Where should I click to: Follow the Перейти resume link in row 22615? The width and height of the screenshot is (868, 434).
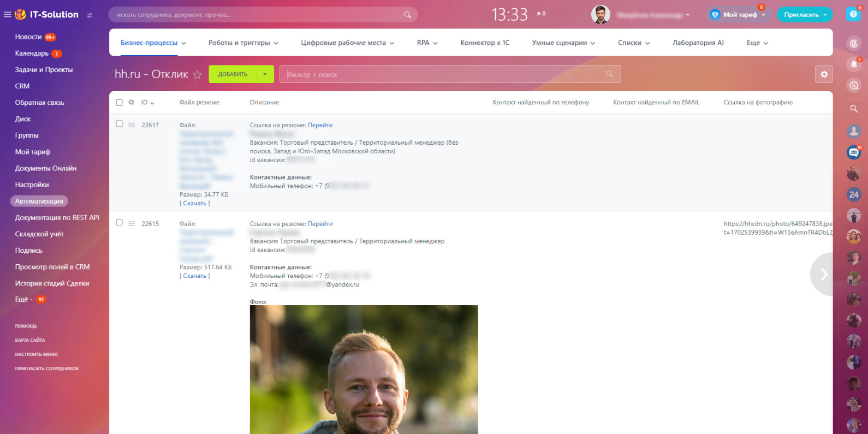click(x=320, y=223)
